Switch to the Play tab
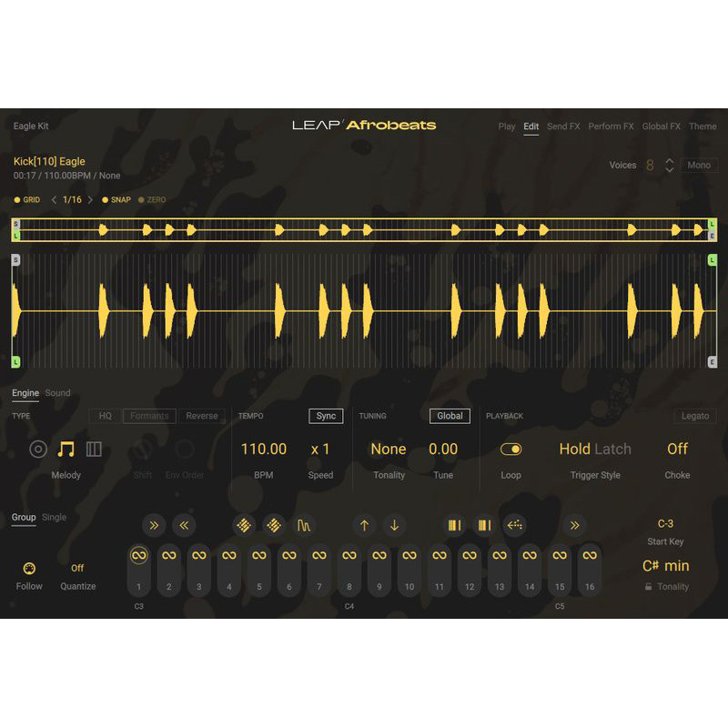728x728 pixels. click(507, 126)
